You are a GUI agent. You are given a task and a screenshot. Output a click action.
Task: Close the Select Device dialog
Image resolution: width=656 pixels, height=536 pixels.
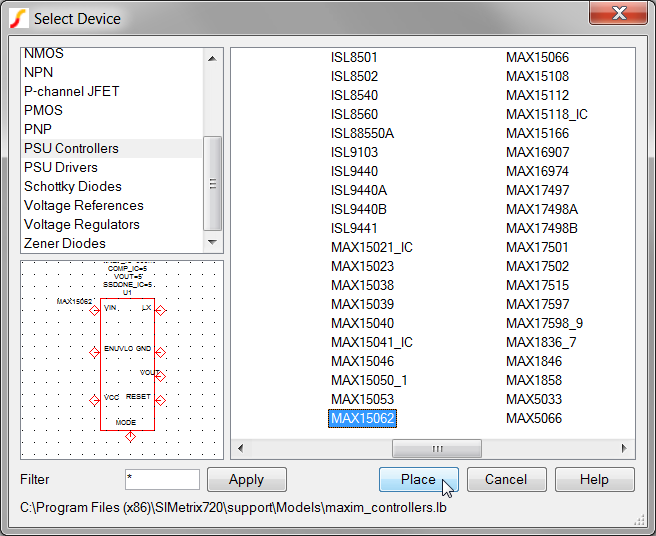click(x=618, y=13)
